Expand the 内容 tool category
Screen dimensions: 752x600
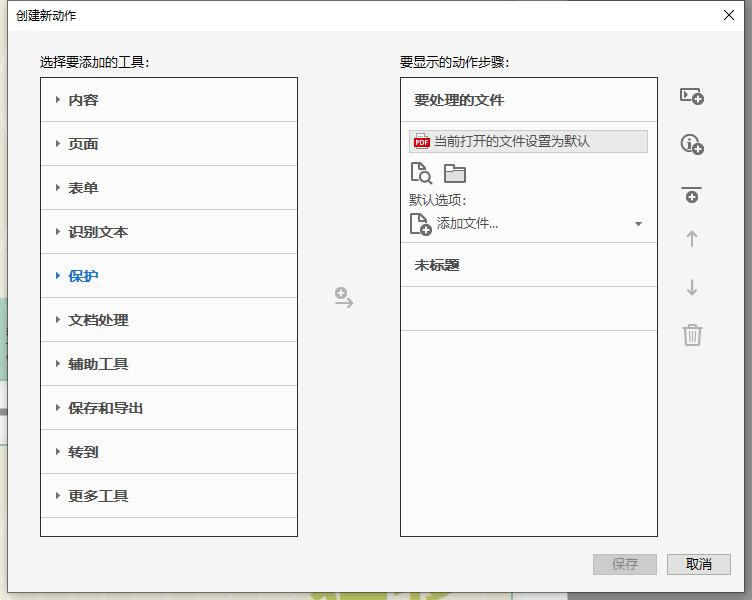(x=169, y=100)
